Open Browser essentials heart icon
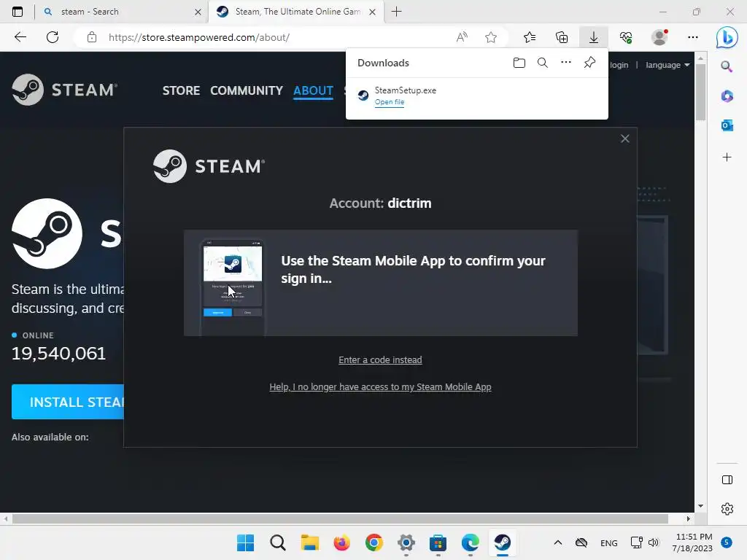Screen dimensions: 747x560 [x=626, y=37]
